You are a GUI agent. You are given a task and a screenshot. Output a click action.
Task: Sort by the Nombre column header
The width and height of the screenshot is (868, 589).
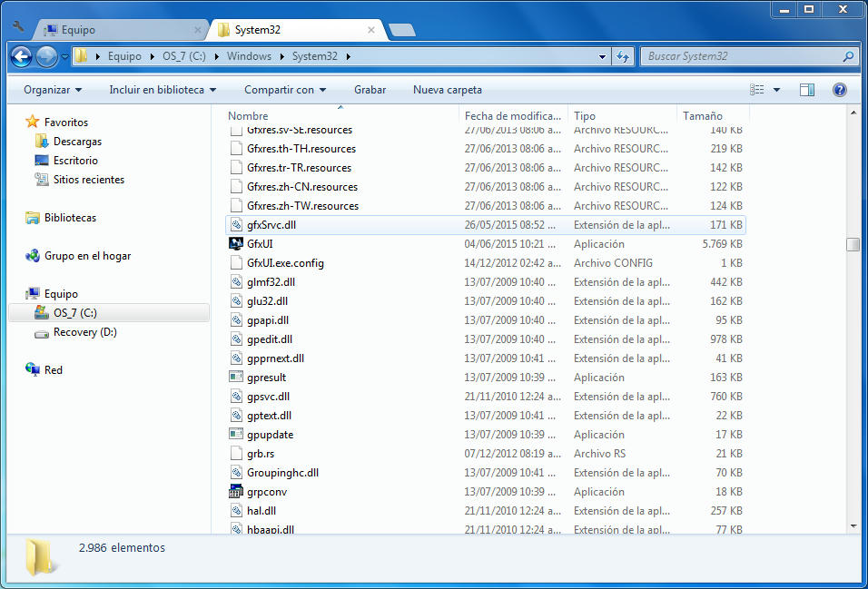(x=341, y=115)
